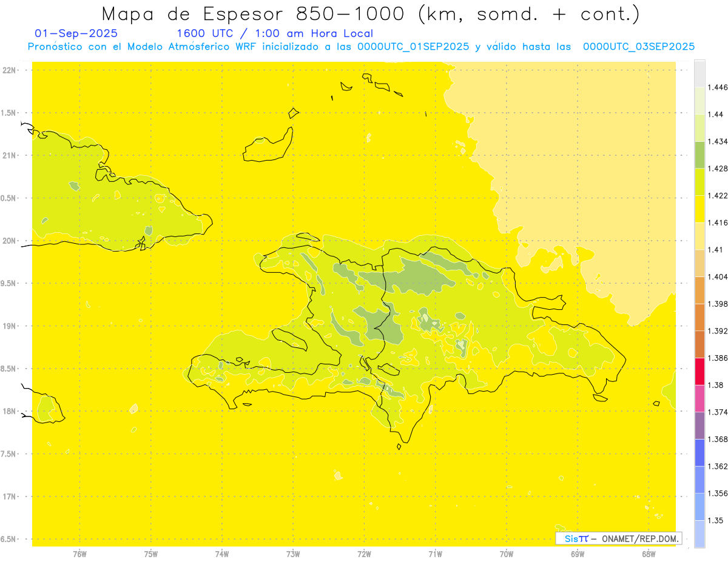Select the pink 1.374–1.38 color bar segment
This screenshot has height=562, width=728.
(699, 398)
